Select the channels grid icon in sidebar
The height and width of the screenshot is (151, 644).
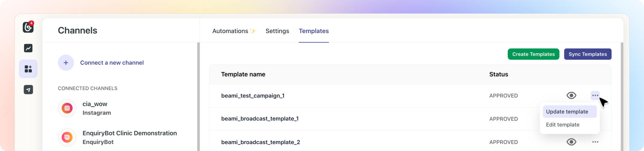coord(28,69)
